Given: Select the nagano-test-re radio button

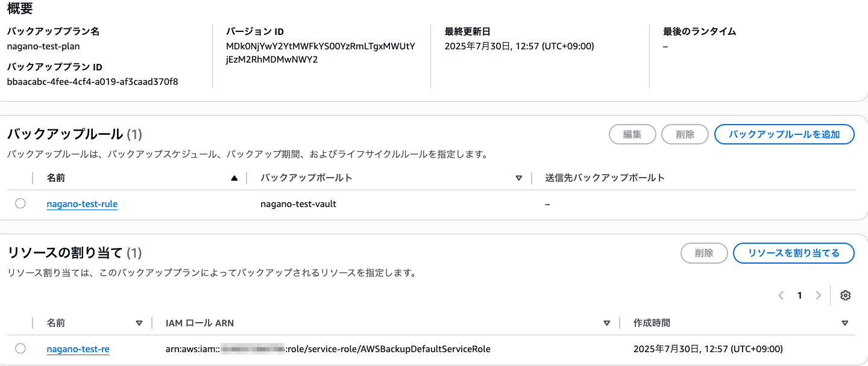Looking at the screenshot, I should tap(20, 349).
